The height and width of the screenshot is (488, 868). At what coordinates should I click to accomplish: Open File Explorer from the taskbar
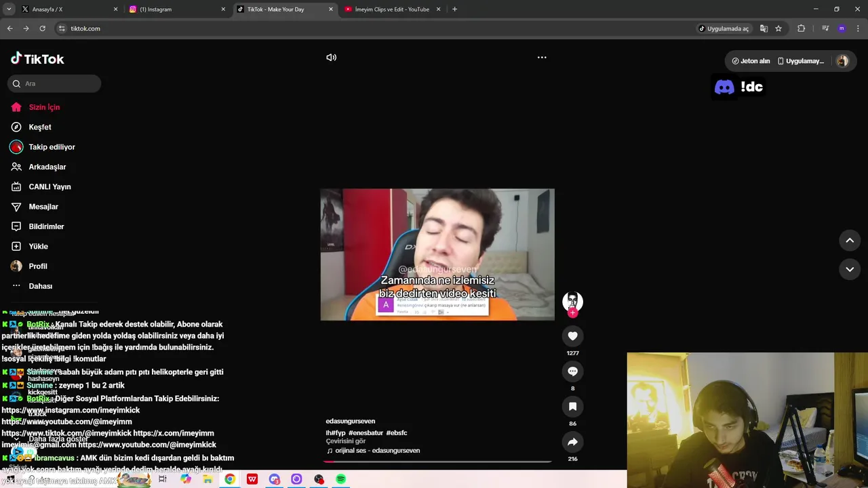pyautogui.click(x=208, y=479)
